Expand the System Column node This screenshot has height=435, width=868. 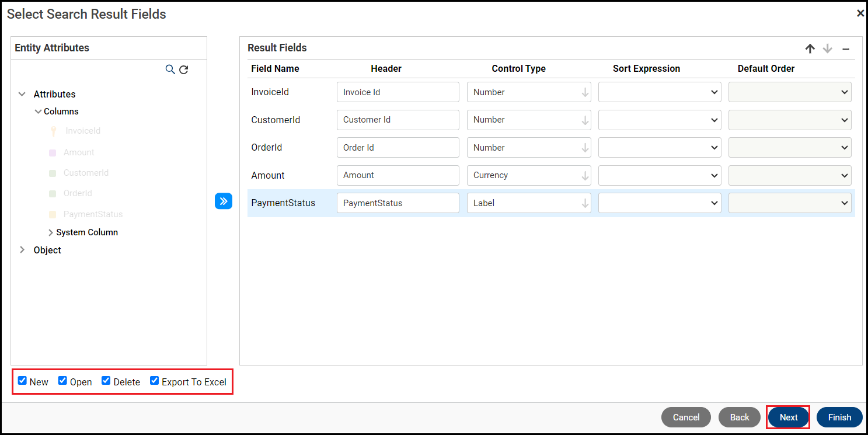pos(51,232)
